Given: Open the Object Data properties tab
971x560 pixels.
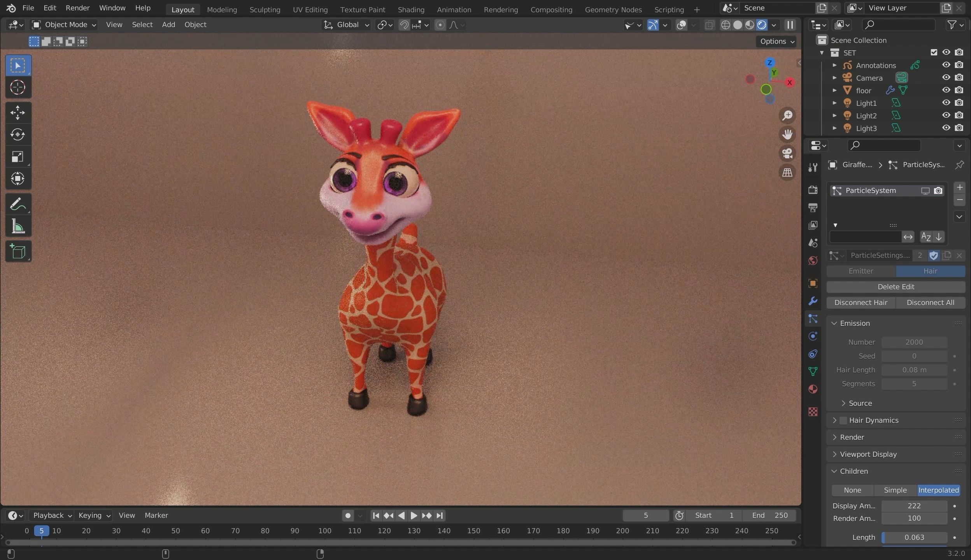Looking at the screenshot, I should (813, 371).
